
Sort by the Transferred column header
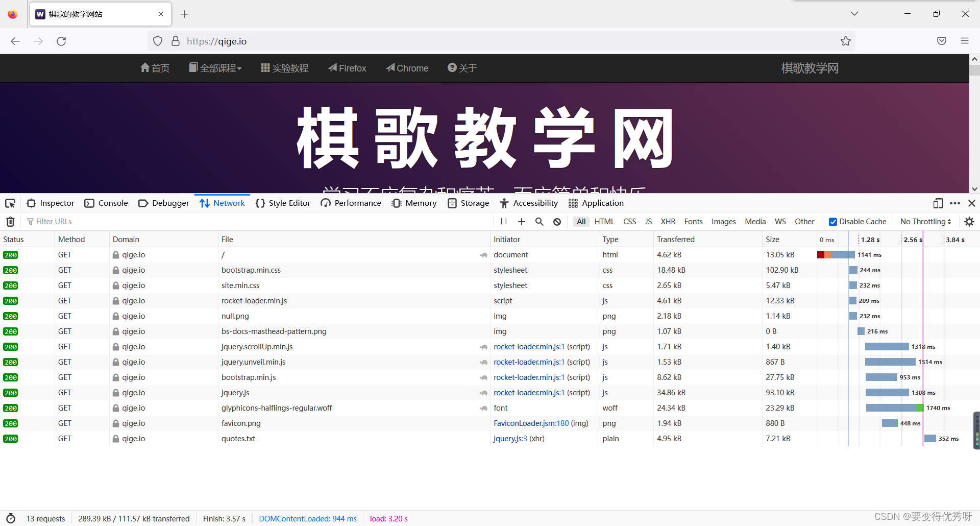707,240
